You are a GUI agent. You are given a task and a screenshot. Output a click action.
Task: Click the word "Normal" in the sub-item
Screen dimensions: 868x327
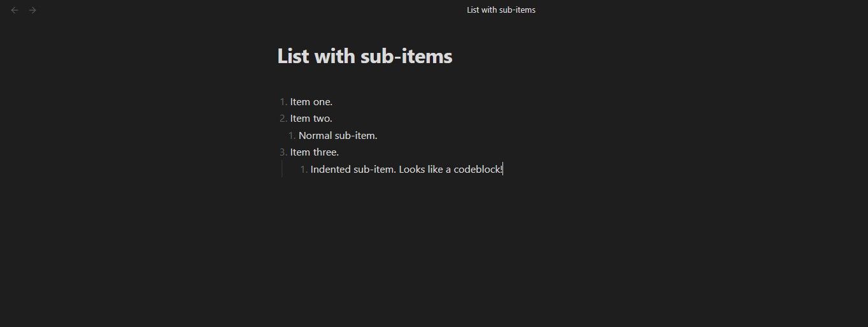315,136
